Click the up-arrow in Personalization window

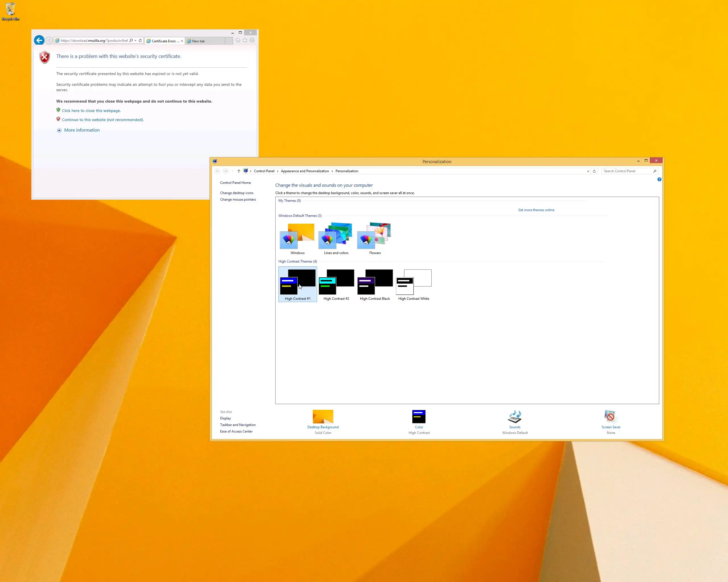[239, 171]
